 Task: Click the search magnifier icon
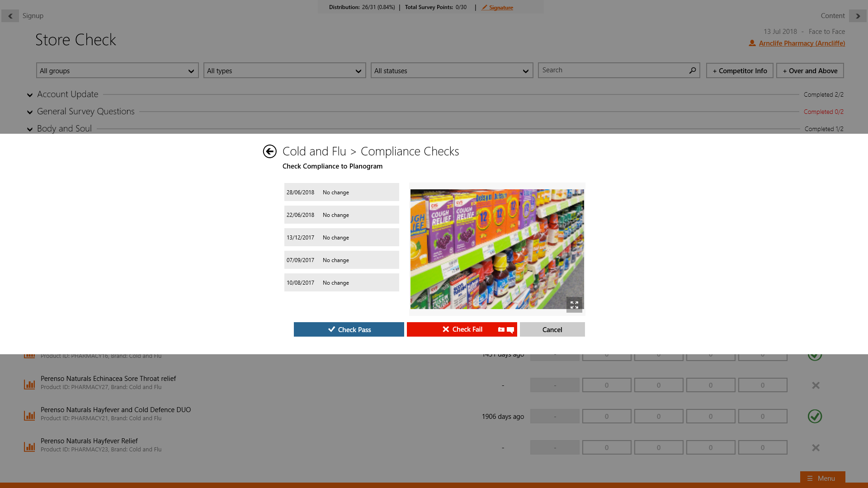coord(692,70)
